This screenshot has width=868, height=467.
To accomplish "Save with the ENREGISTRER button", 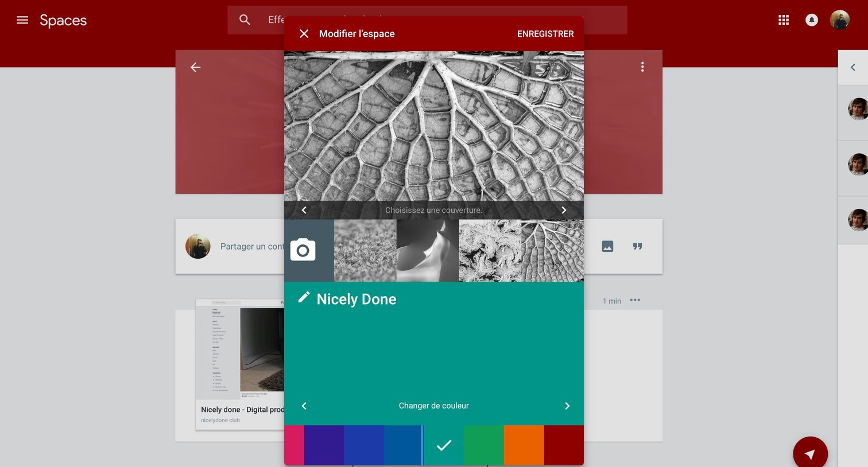I will pyautogui.click(x=545, y=34).
